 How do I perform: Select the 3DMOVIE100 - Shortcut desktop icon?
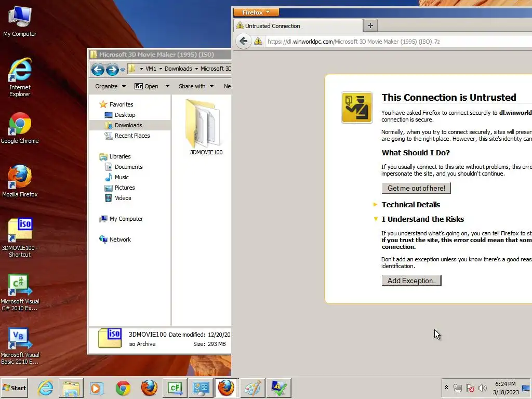click(20, 237)
